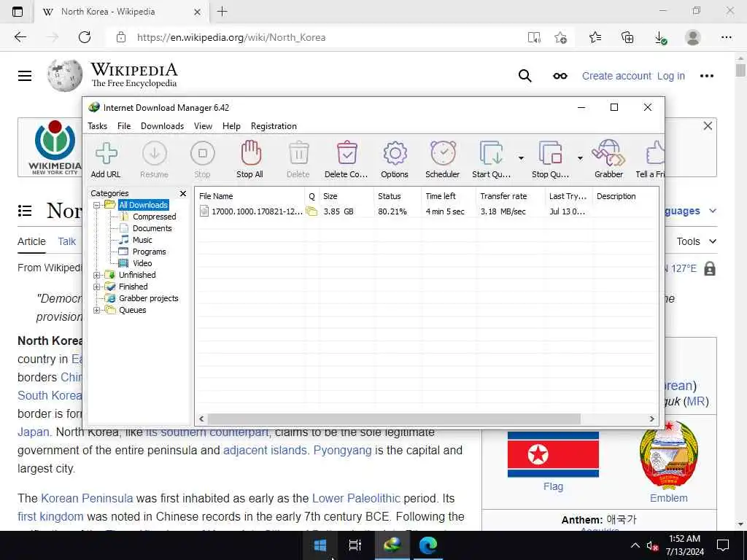Open IDM Options gear icon
747x560 pixels.
395,160
